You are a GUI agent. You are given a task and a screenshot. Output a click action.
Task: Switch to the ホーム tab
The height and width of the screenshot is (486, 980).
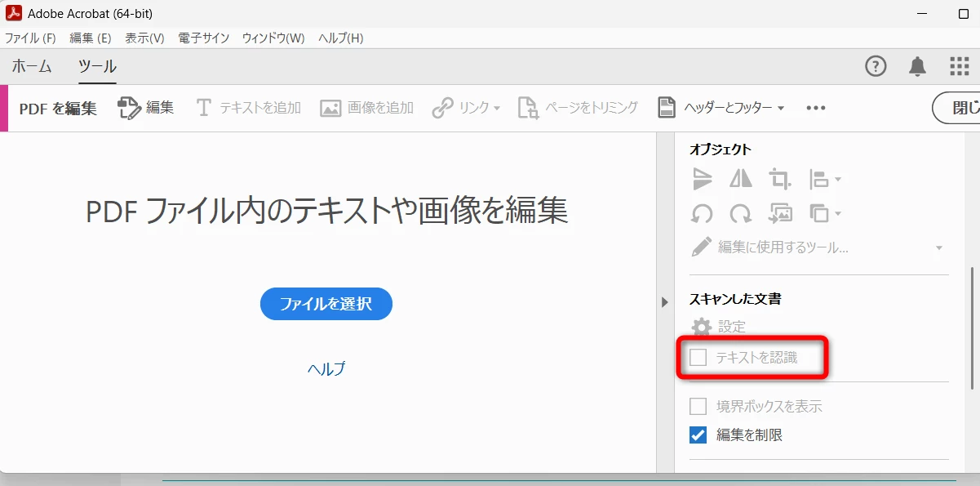[32, 67]
